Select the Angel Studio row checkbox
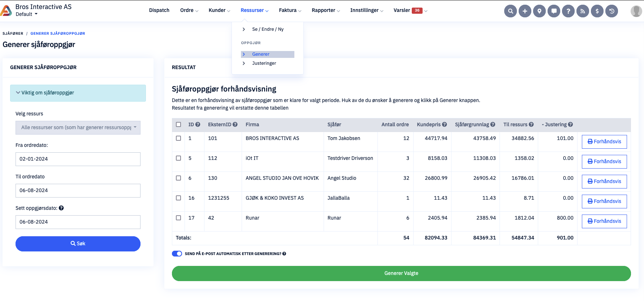The image size is (644, 301). [178, 178]
